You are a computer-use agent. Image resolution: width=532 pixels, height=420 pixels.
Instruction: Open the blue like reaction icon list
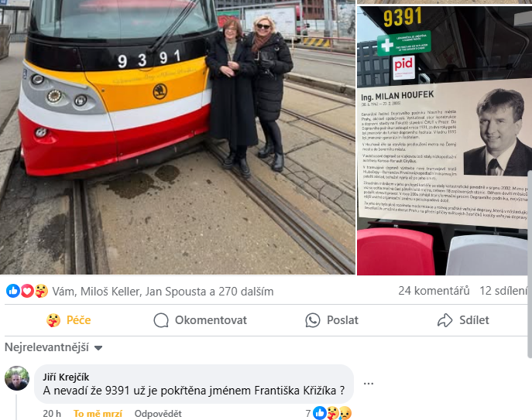[x=13, y=291]
